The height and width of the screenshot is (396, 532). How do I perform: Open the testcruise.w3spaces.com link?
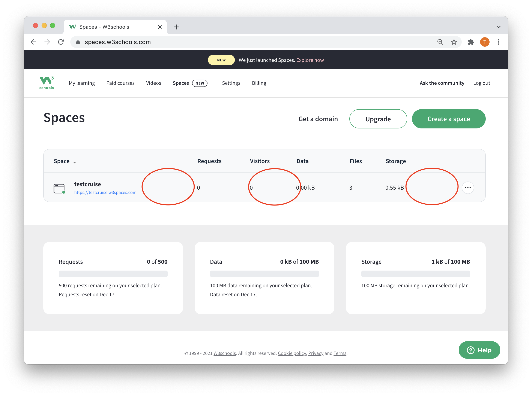pos(105,192)
